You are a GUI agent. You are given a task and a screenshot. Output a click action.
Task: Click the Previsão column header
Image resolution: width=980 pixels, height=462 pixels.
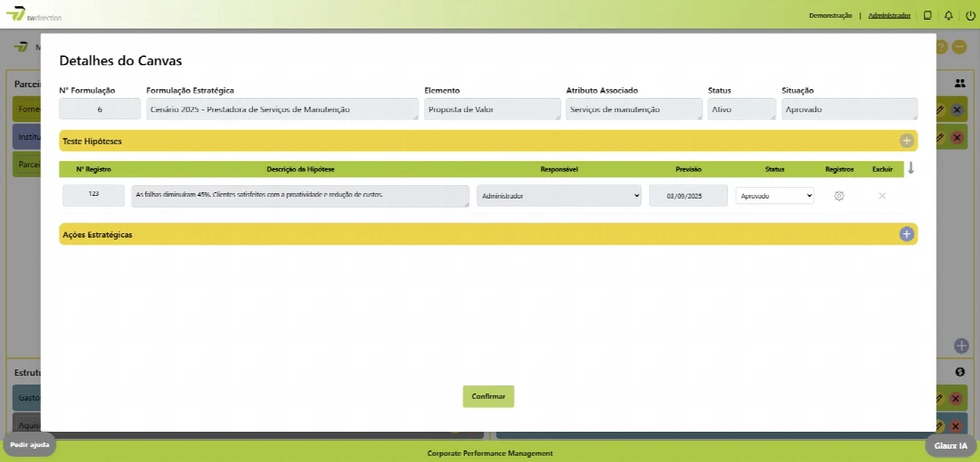[x=688, y=169]
